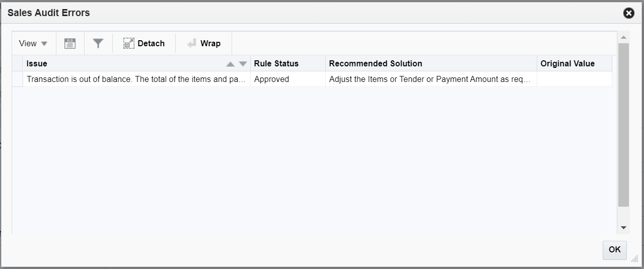Click the 'Adjust the Items or Tender' cell
The height and width of the screenshot is (269, 644).
pos(430,79)
